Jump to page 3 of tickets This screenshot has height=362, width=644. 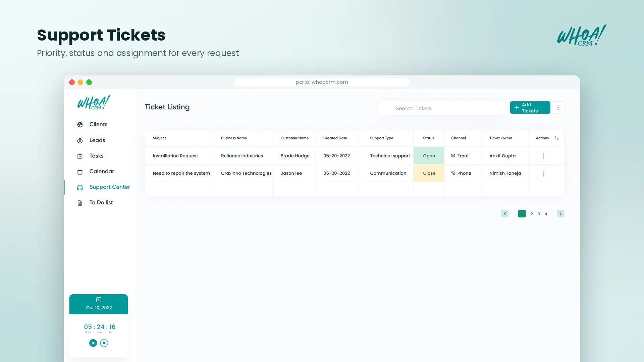tap(539, 214)
